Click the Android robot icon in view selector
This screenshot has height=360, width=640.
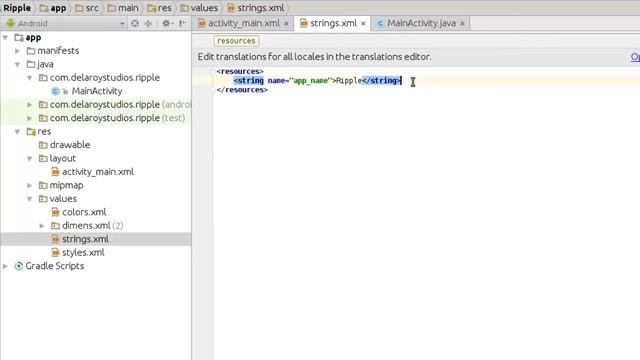point(11,23)
